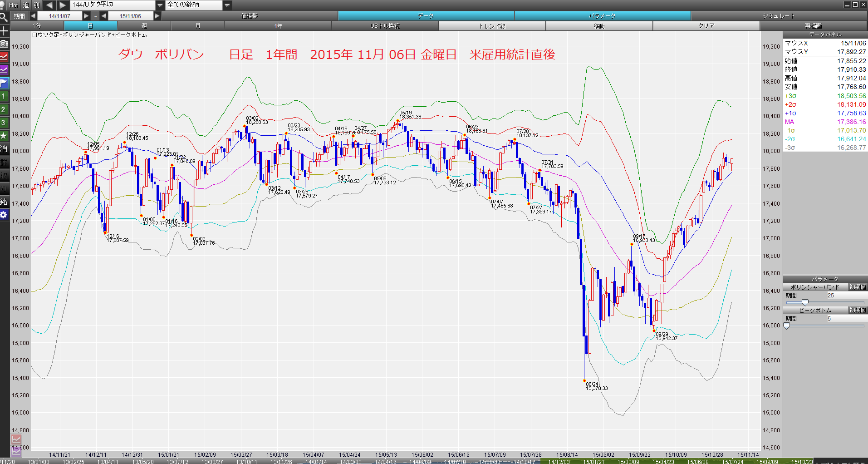Click the 144/U ダウ平均 symbol field
Image resolution: width=868 pixels, height=464 pixels.
(113, 5)
